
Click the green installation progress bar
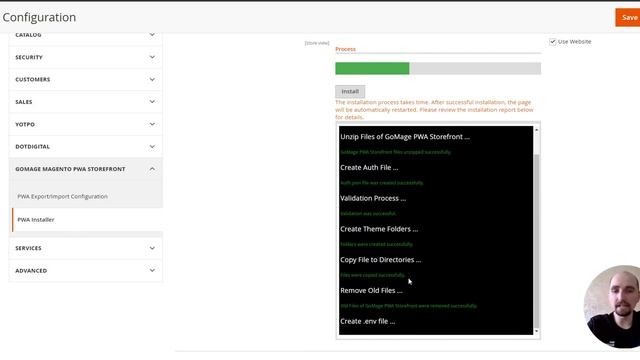(372, 68)
